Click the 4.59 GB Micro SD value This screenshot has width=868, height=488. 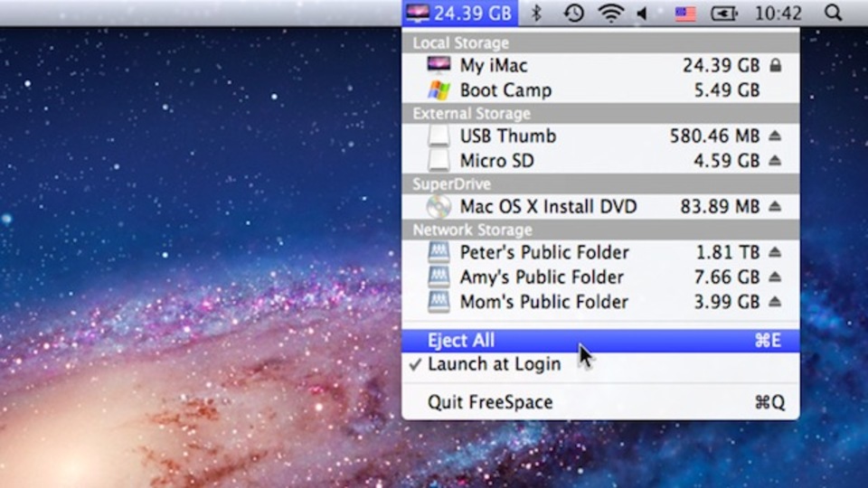[x=727, y=161]
